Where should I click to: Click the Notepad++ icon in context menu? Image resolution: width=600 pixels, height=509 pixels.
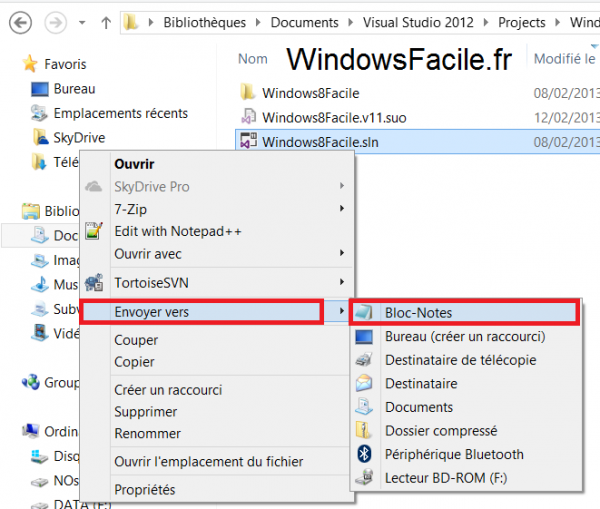(94, 231)
